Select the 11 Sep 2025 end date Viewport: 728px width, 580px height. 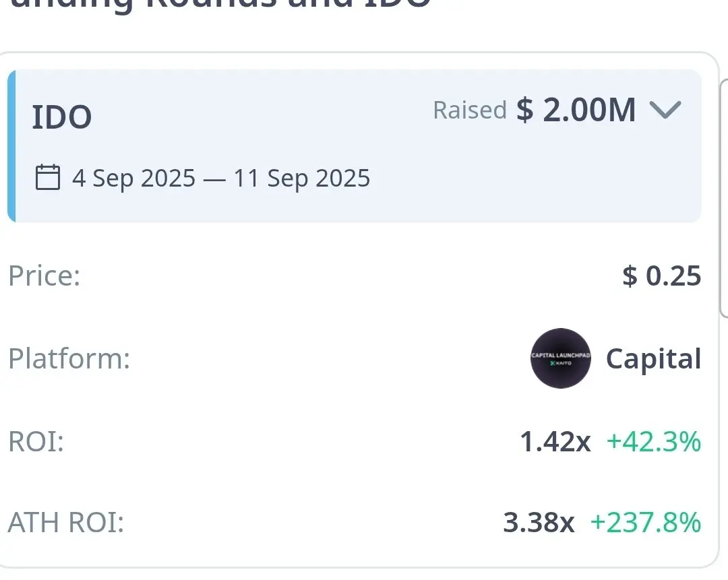tap(302, 179)
